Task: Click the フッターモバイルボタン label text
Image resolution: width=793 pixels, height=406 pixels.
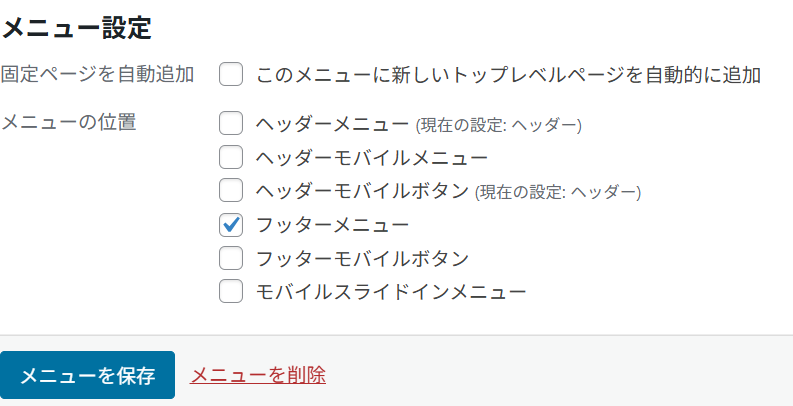Action: pyautogui.click(x=362, y=257)
